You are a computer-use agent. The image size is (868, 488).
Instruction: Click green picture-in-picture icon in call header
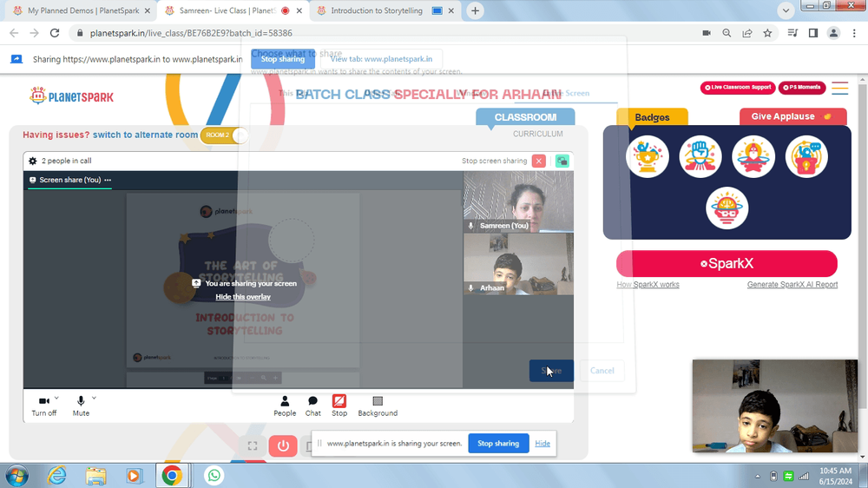(x=562, y=161)
